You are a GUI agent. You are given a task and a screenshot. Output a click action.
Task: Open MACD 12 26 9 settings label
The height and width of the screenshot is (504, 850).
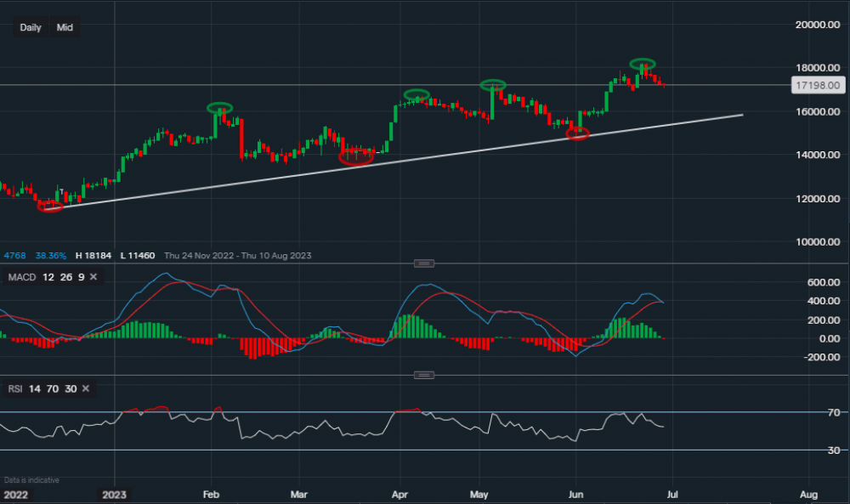tap(46, 277)
